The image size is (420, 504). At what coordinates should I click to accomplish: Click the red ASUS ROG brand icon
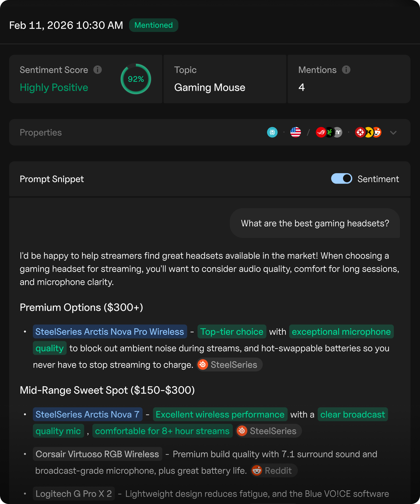(320, 132)
